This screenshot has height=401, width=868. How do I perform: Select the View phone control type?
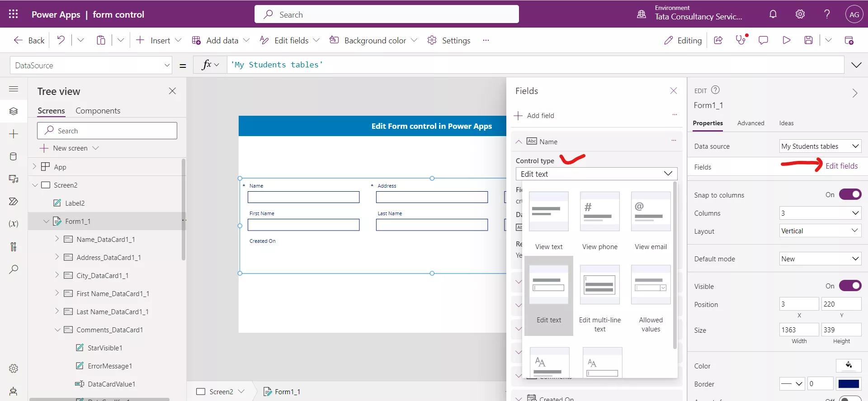(x=600, y=221)
